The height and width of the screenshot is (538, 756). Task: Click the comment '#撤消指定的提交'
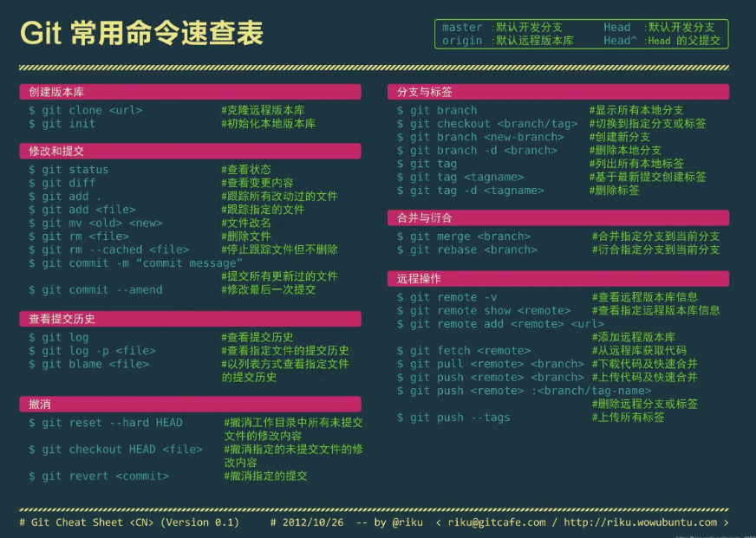coord(265,476)
